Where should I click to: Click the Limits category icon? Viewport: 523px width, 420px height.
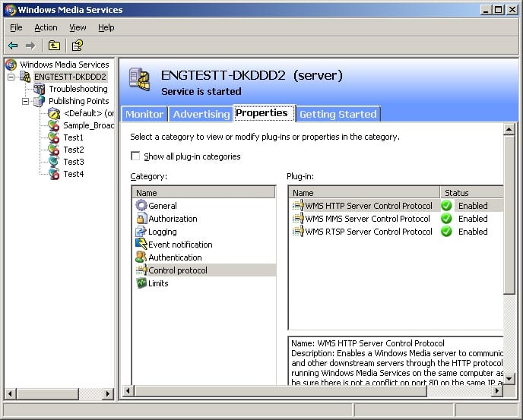coord(141,283)
